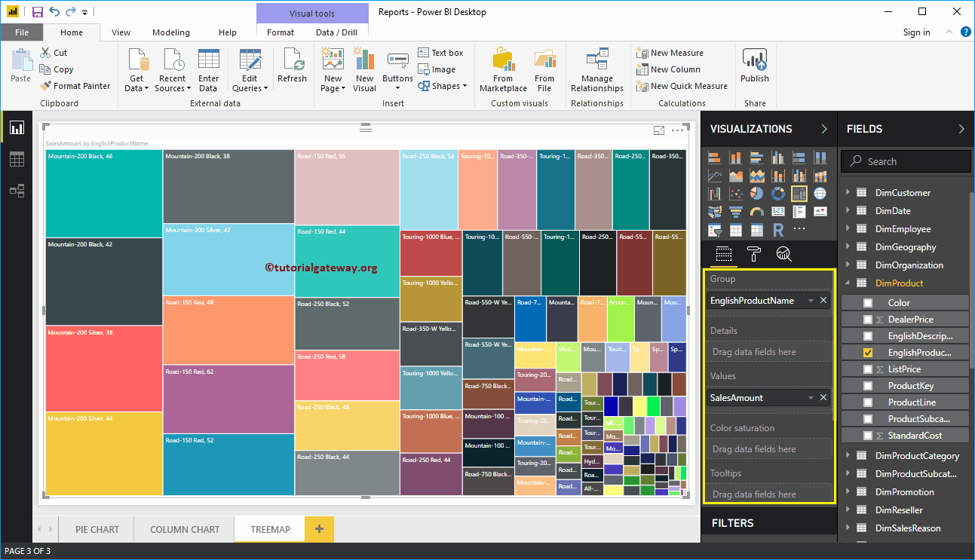Check the ProductLine field checkbox
975x560 pixels.
click(x=868, y=402)
